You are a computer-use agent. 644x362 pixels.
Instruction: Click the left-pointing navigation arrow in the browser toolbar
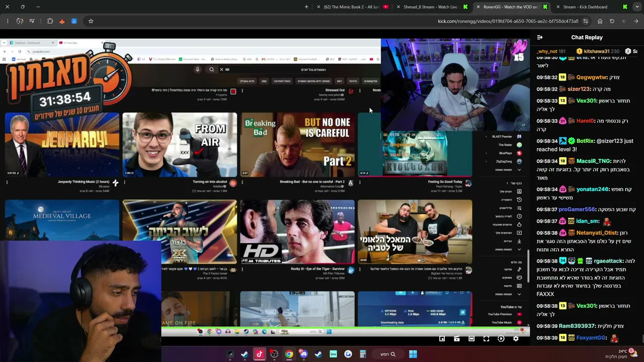(x=624, y=21)
